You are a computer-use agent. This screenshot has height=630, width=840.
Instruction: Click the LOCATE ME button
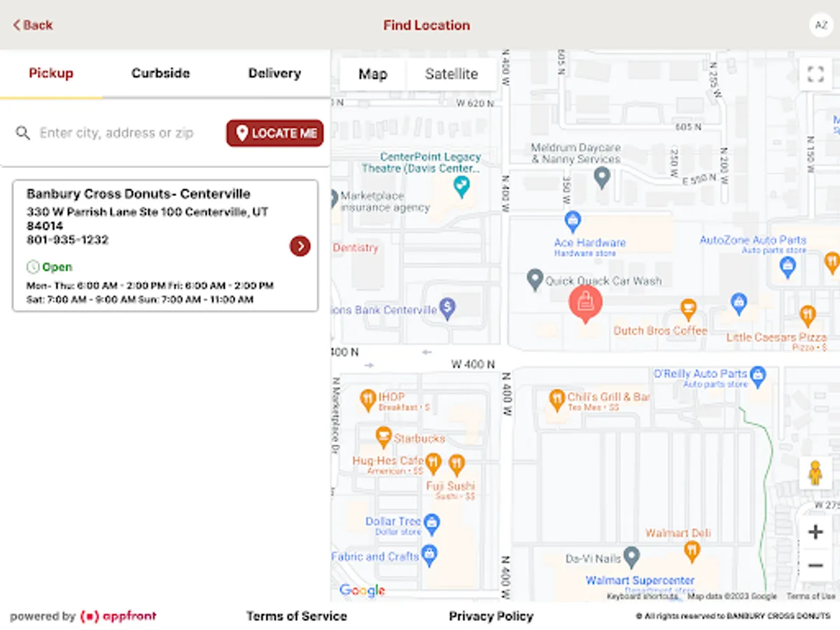[275, 133]
